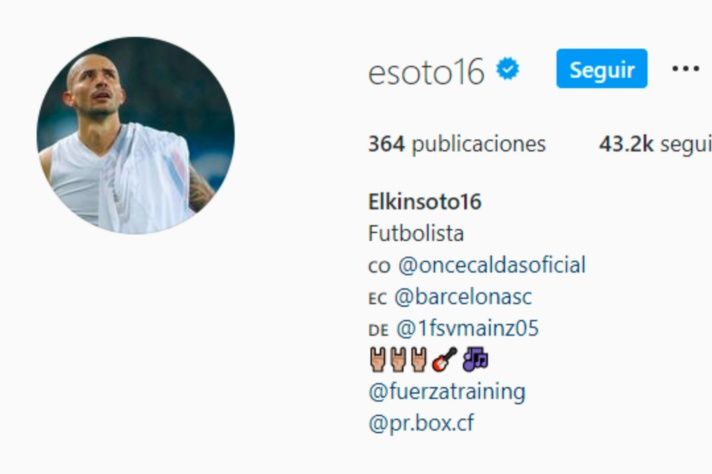Open the three-dot options menu
The width and height of the screenshot is (712, 474).
click(x=685, y=69)
